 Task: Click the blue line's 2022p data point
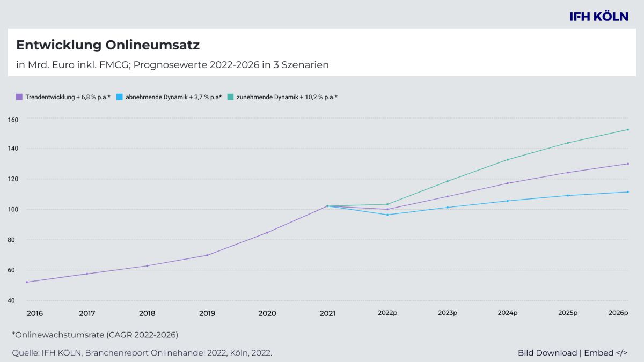pyautogui.click(x=387, y=215)
